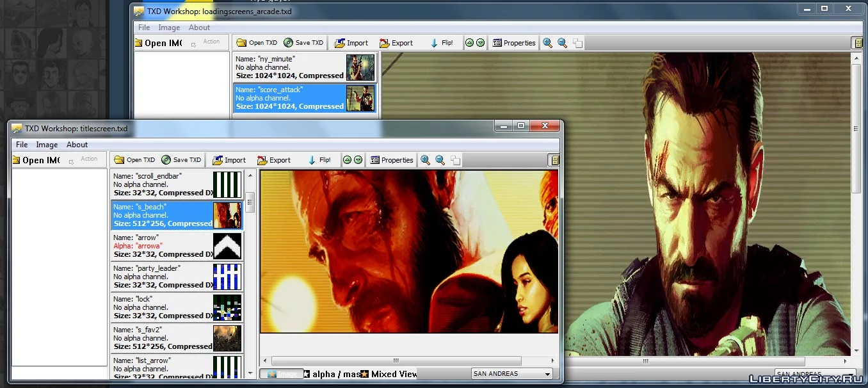Move texture down with green down arrow, titlescreen window
Viewport: 868px width, 388px height.
(x=358, y=160)
